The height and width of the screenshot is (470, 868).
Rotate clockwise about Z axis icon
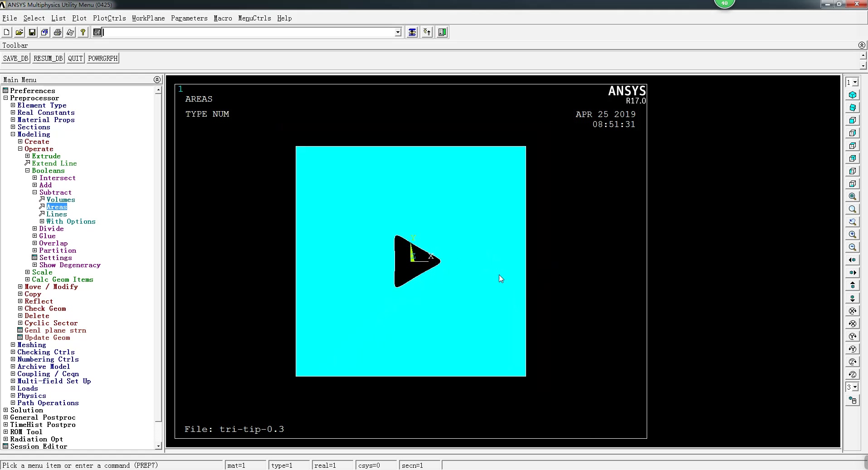click(853, 362)
